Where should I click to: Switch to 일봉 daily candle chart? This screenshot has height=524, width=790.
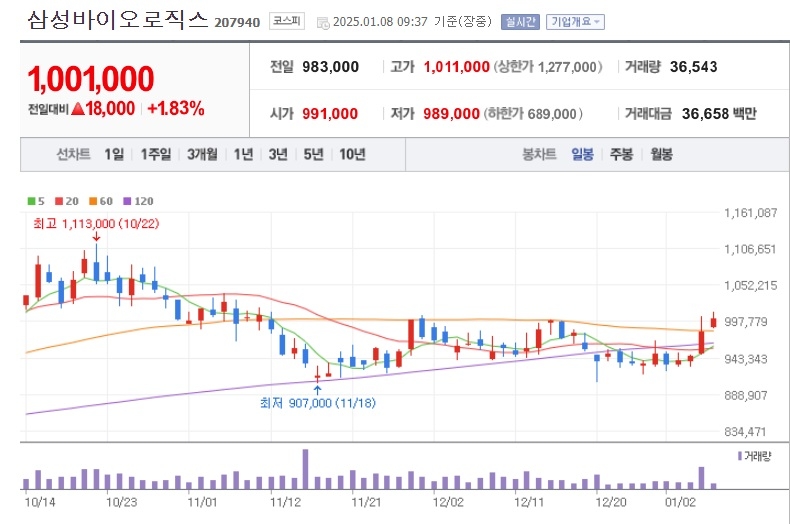coord(582,154)
